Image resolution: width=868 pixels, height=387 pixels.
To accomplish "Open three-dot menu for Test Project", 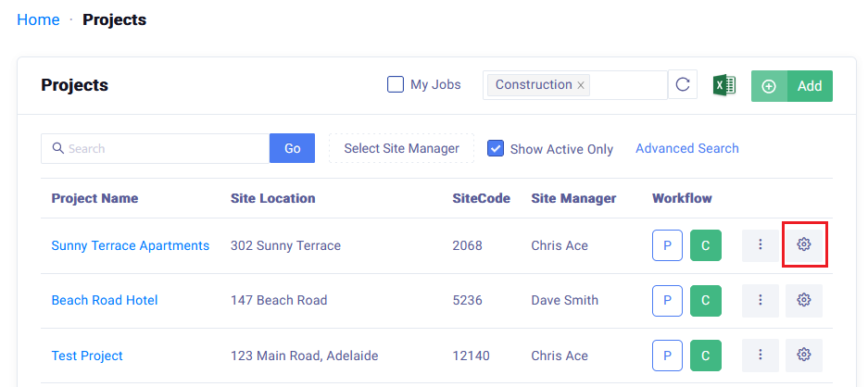I will point(760,355).
